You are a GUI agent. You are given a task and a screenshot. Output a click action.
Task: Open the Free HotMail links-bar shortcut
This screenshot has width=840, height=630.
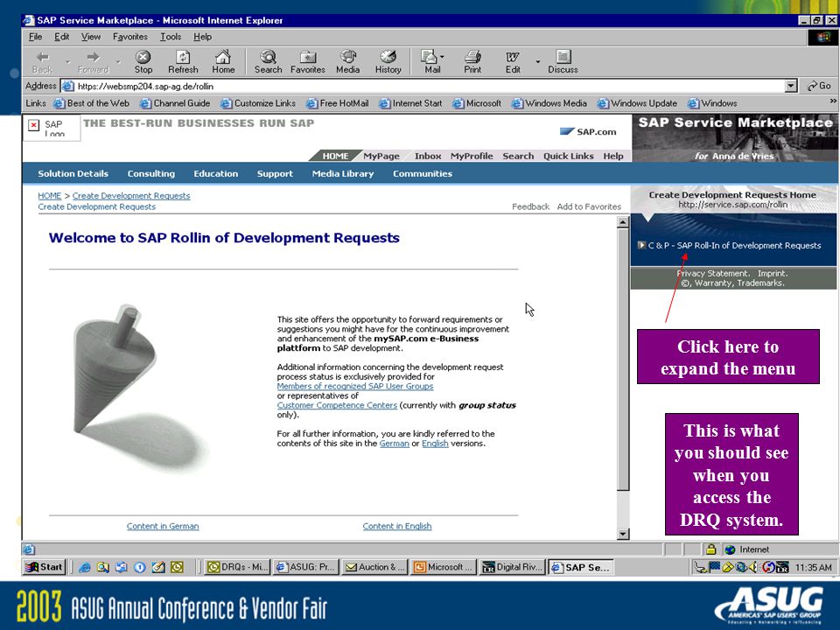click(338, 103)
